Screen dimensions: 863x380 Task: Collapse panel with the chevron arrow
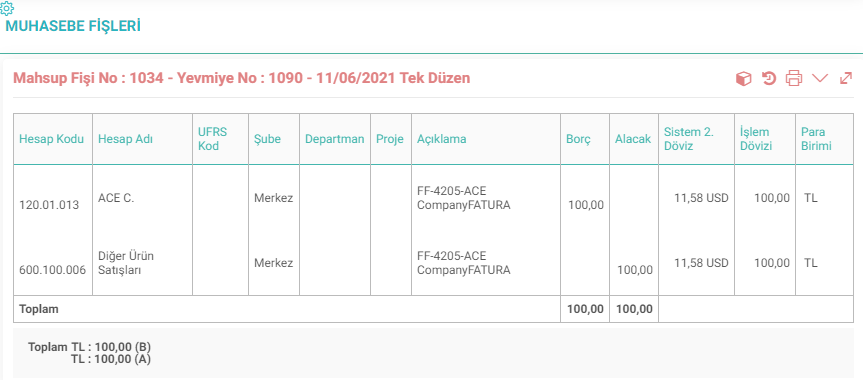point(820,78)
